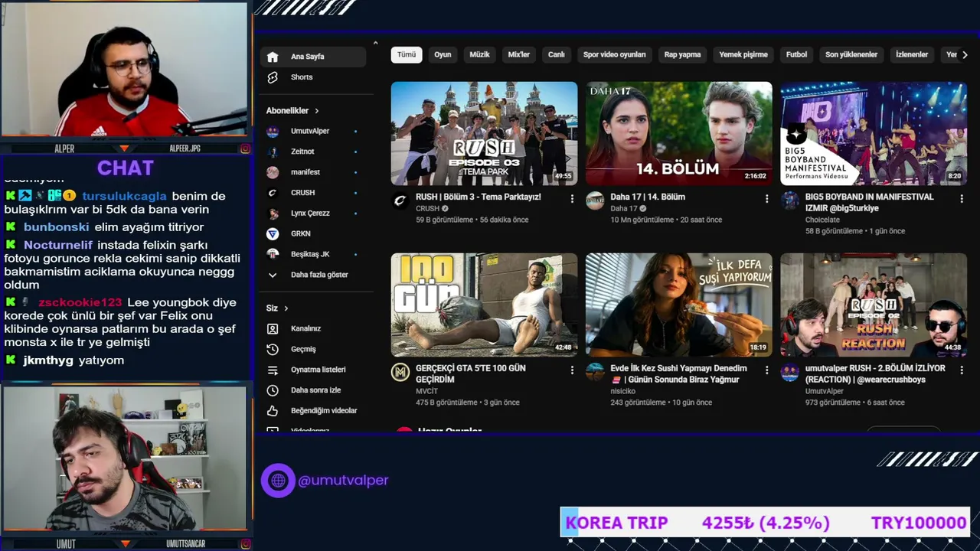Screen dimensions: 980x551
Task: Go to Ana Sayfa home icon
Action: click(273, 57)
